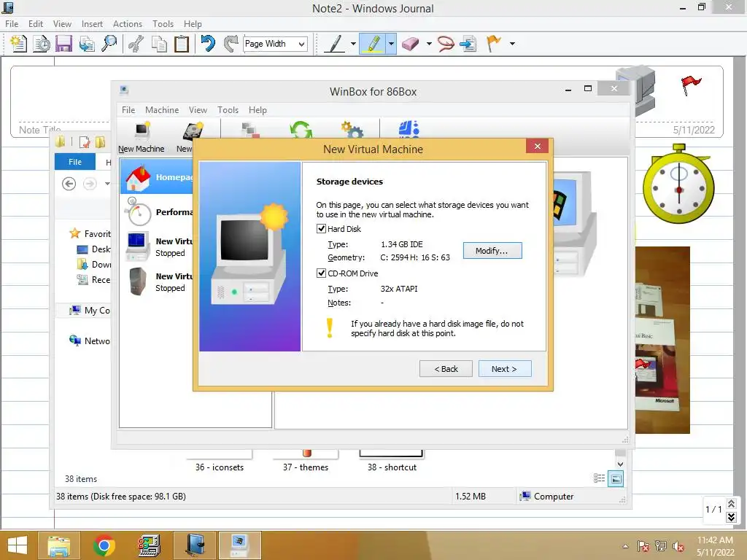Image resolution: width=747 pixels, height=560 pixels.
Task: Click the Import icon in Journal toolbar
Action: [x=87, y=44]
